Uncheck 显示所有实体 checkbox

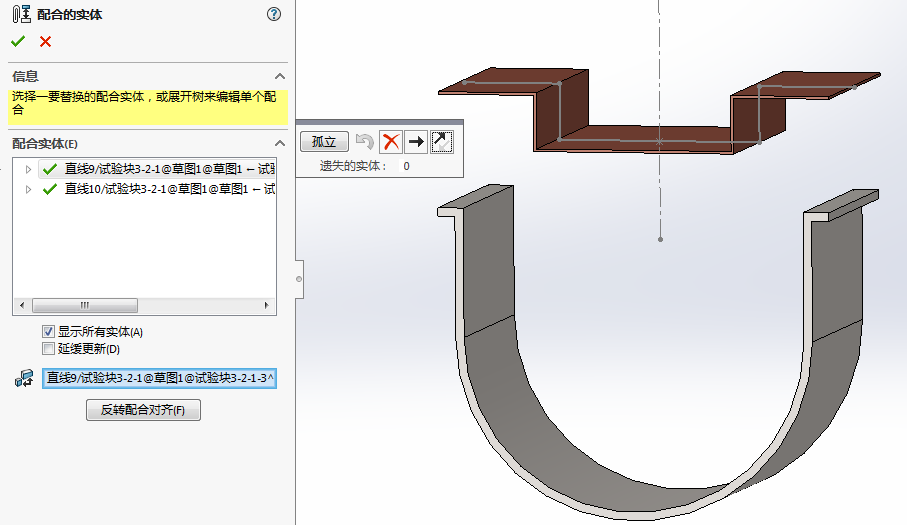tap(48, 332)
